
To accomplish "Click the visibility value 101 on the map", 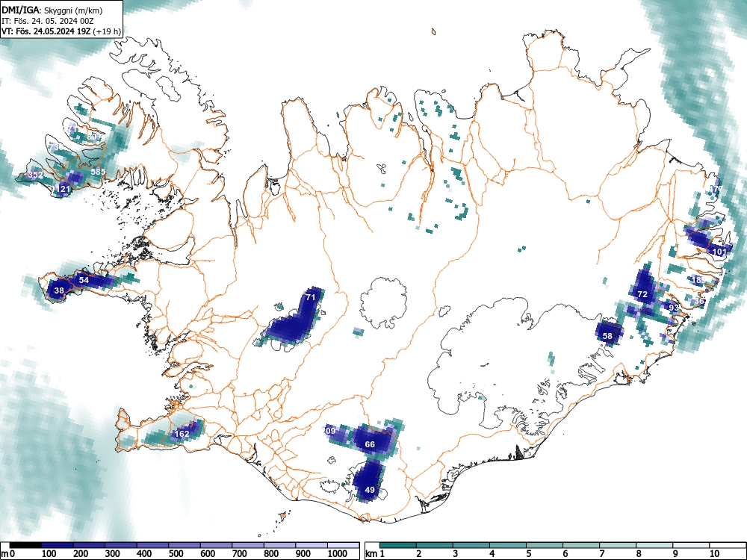I will (x=719, y=252).
